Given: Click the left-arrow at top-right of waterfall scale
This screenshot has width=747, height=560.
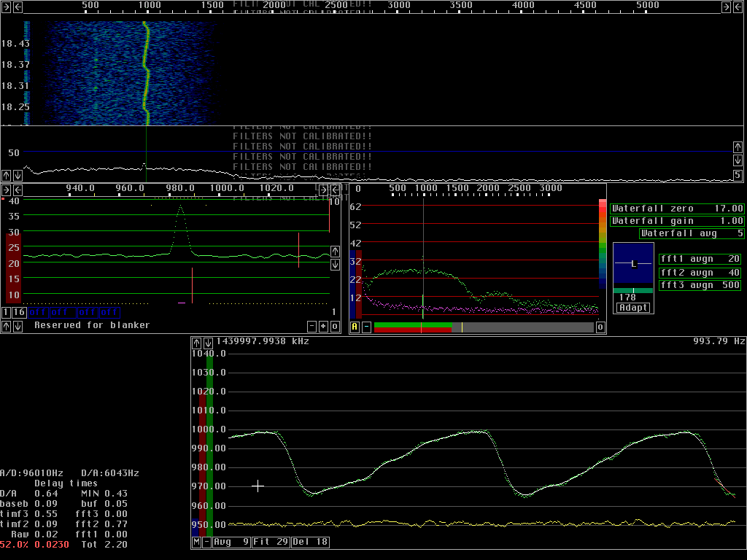Looking at the screenshot, I should 738,7.
